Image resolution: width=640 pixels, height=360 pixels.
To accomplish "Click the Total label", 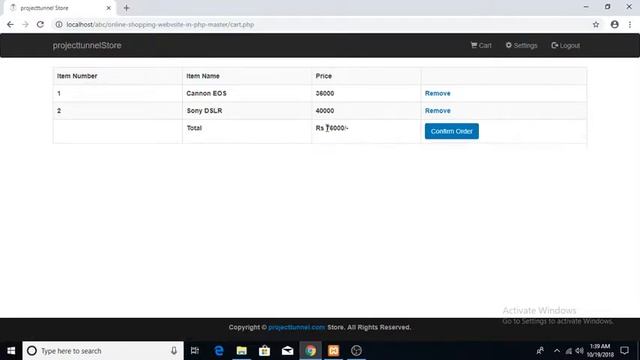I will 194,128.
